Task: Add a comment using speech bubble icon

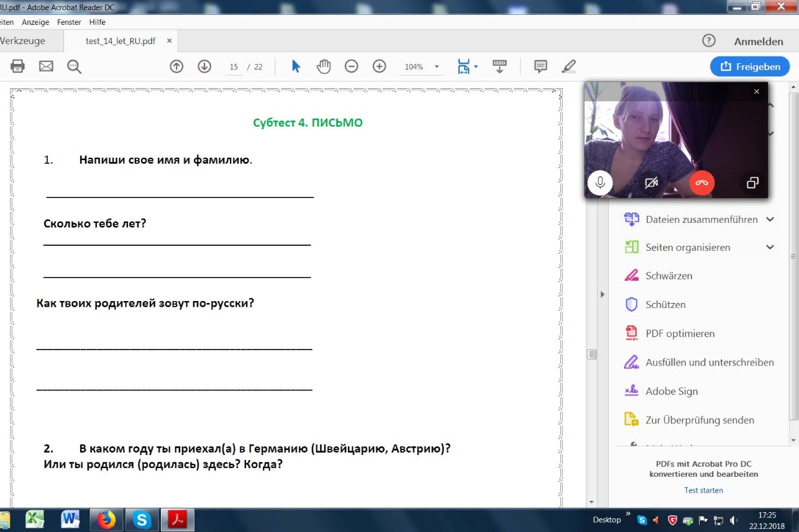Action: coord(541,66)
